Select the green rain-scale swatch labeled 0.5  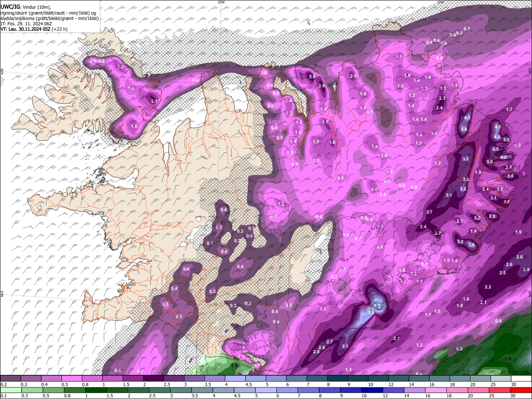[53, 390]
